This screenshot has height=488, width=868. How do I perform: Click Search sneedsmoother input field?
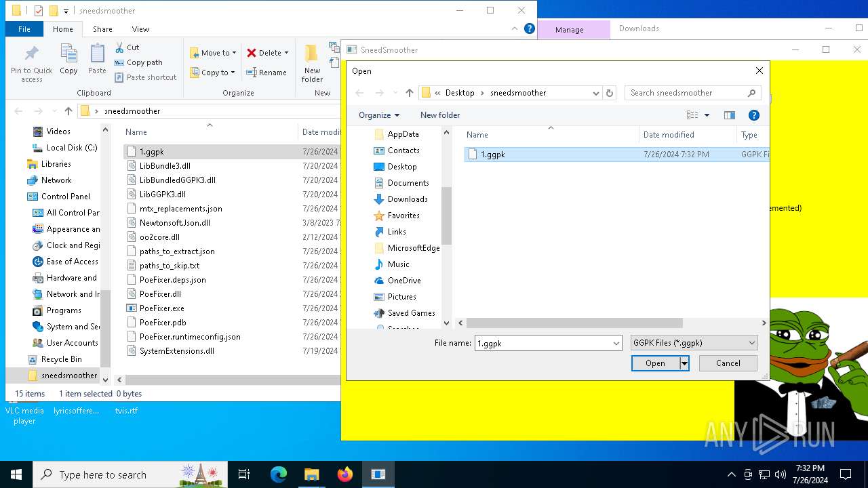(686, 93)
